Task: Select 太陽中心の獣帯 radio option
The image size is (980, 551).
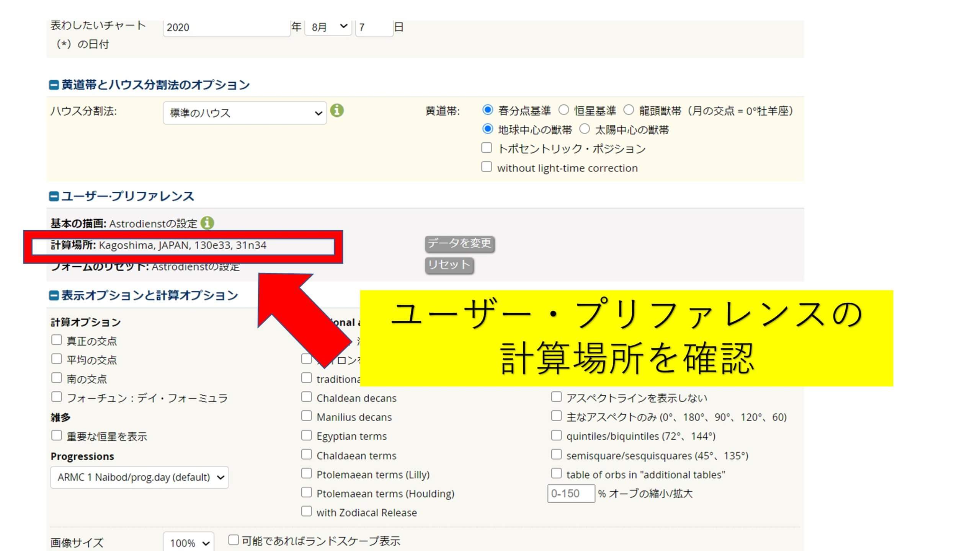Action: 584,129
